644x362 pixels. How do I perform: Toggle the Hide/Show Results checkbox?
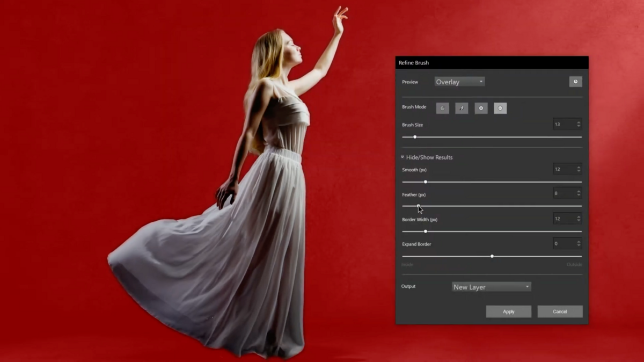tap(402, 157)
